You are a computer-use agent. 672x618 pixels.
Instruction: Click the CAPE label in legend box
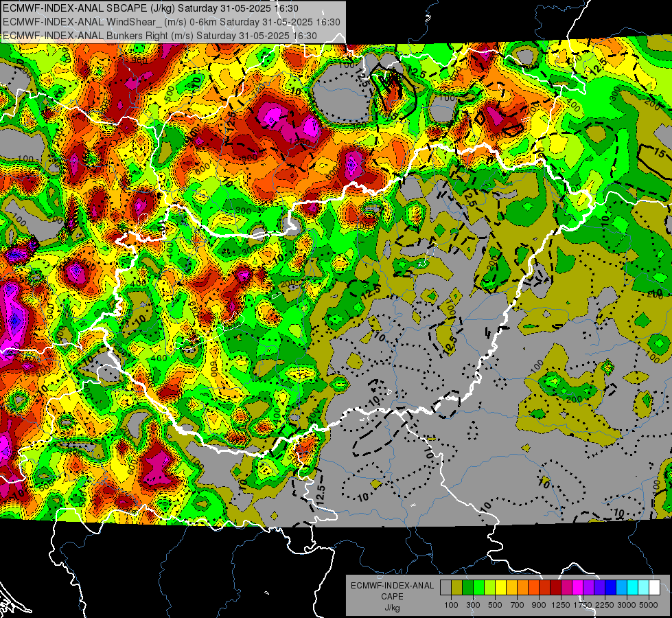click(x=392, y=597)
